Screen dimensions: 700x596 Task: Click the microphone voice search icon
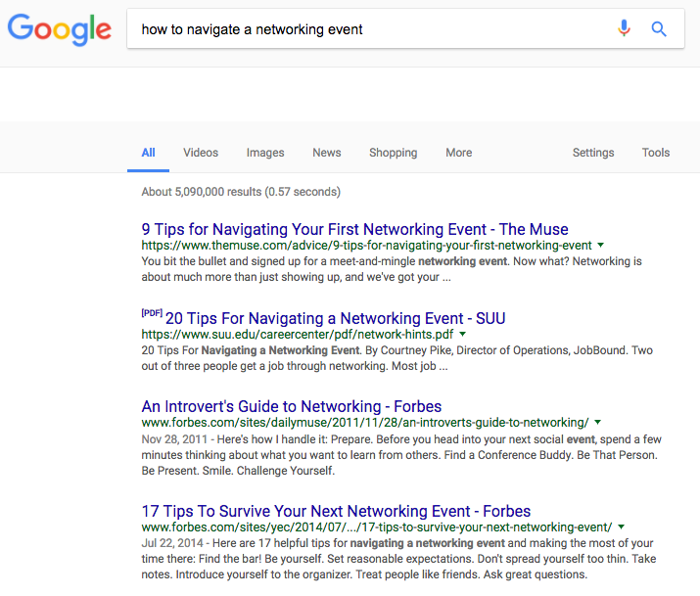[624, 28]
